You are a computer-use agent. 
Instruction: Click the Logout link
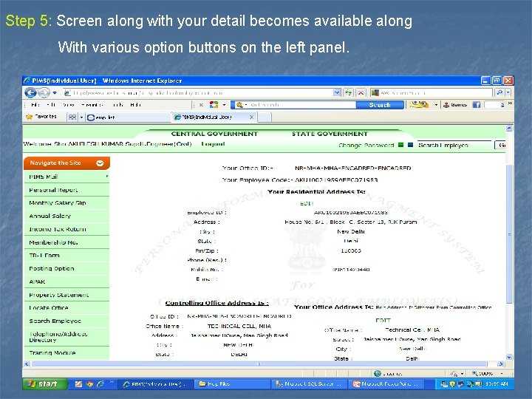[x=213, y=144]
